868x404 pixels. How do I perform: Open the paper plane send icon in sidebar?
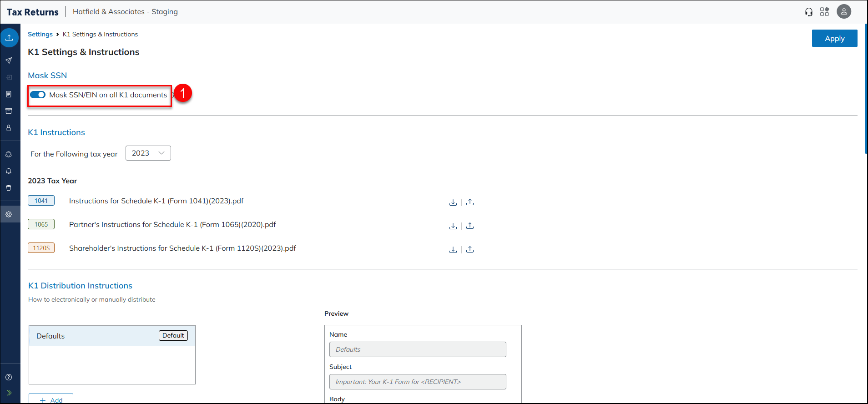(x=9, y=61)
